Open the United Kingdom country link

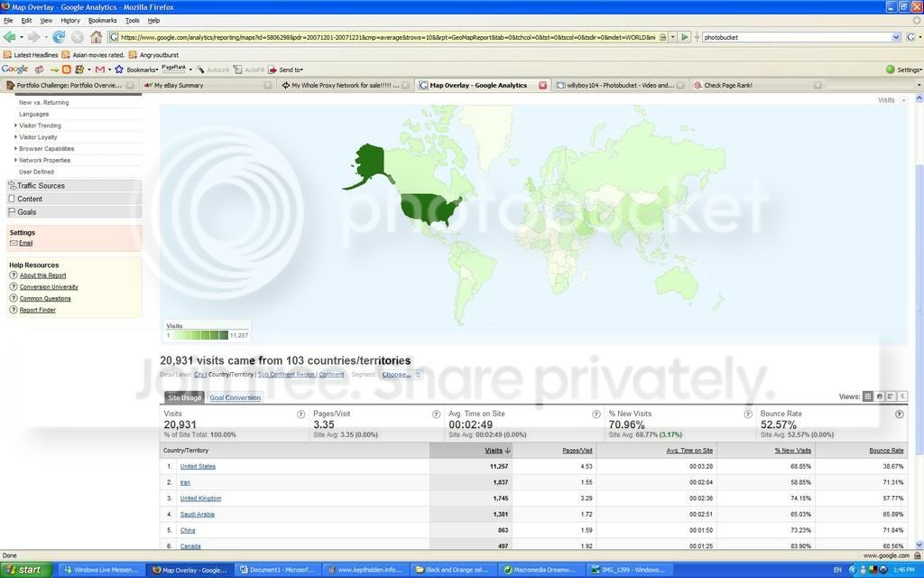coord(200,499)
